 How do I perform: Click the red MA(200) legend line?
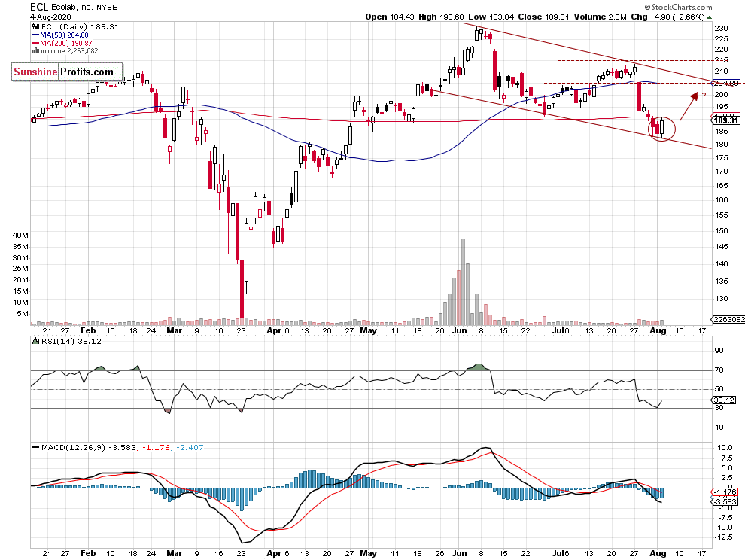35,43
